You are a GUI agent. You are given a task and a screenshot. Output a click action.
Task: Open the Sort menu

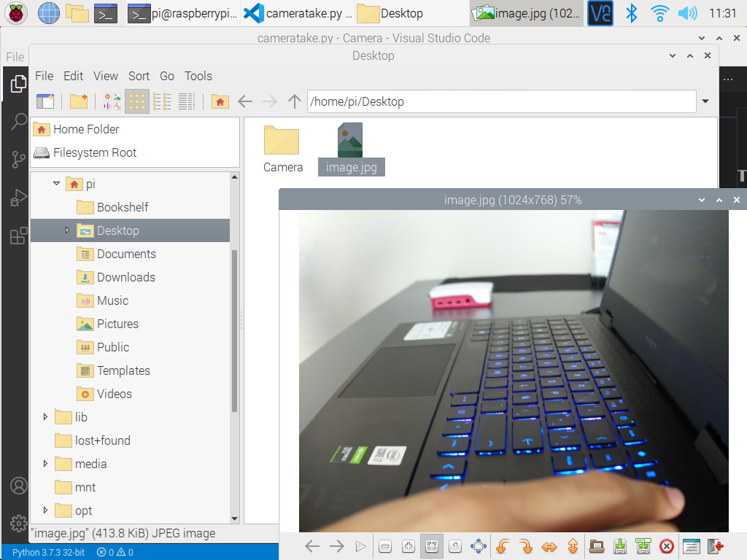click(139, 76)
